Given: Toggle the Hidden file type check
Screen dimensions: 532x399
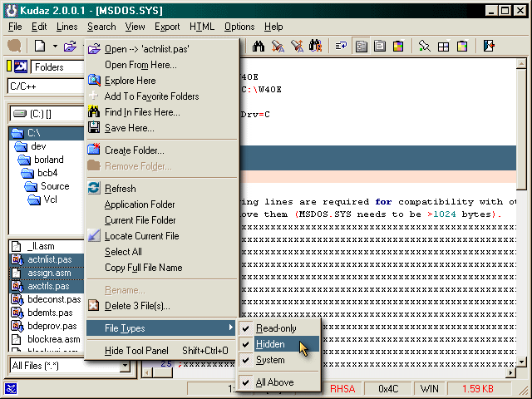Looking at the screenshot, I should 278,344.
